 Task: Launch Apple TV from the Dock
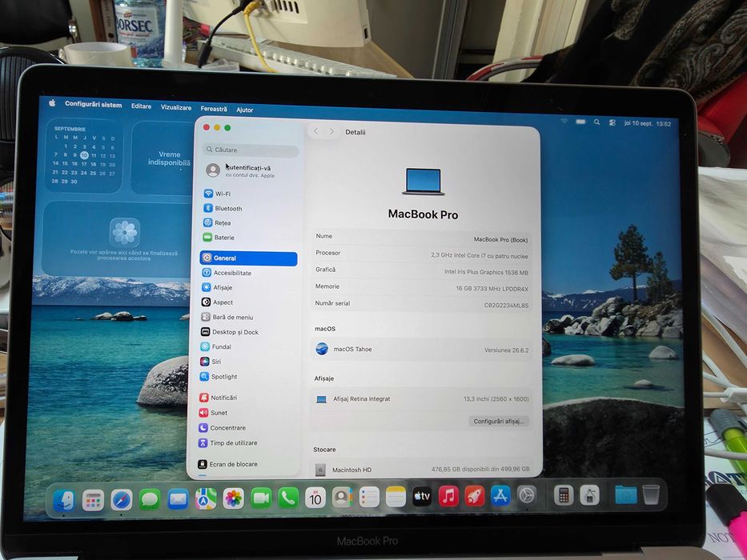click(422, 497)
